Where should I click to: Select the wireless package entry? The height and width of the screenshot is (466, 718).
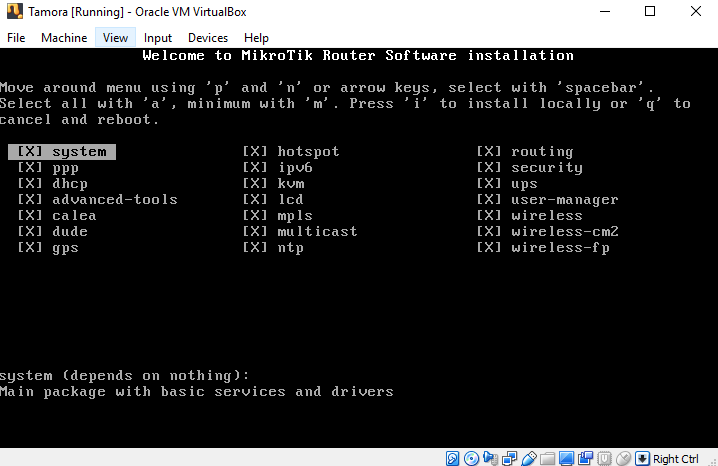[x=529, y=216]
